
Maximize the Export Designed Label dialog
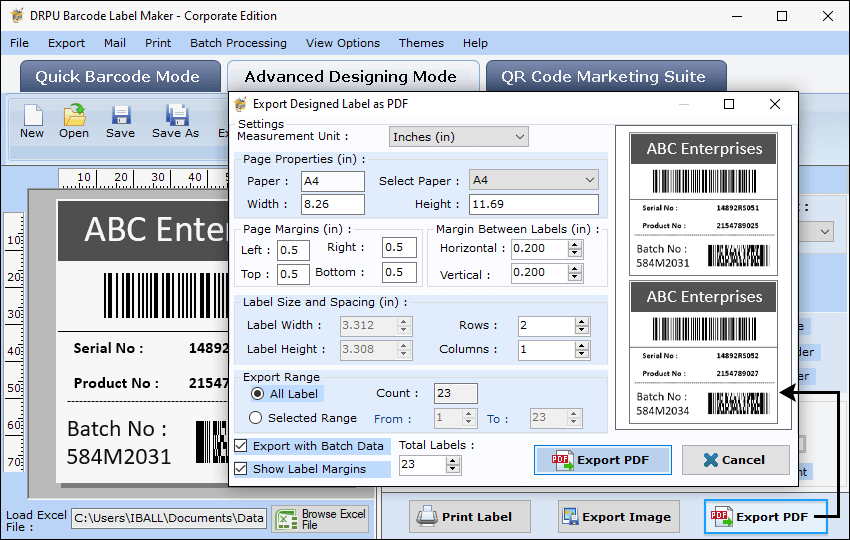click(729, 104)
